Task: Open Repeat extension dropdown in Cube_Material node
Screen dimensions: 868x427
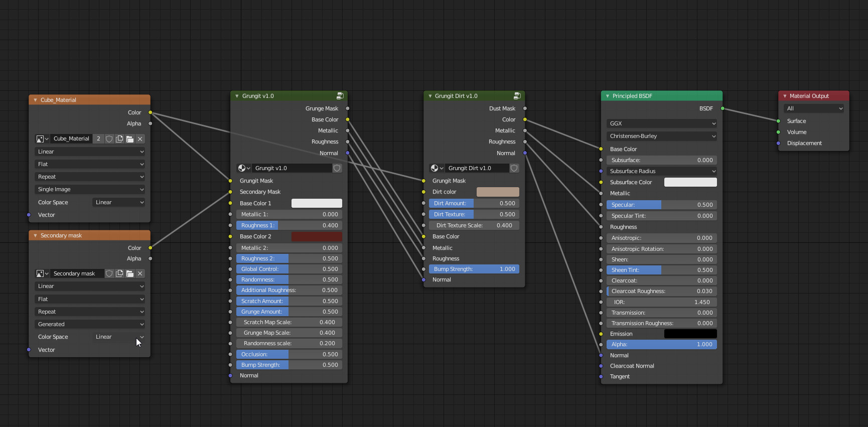Action: pyautogui.click(x=90, y=177)
